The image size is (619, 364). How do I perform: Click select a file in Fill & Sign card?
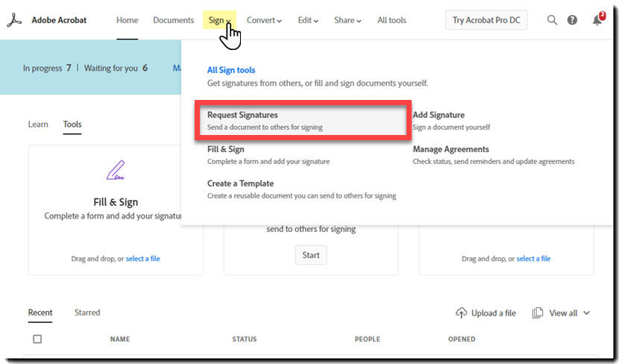point(143,259)
